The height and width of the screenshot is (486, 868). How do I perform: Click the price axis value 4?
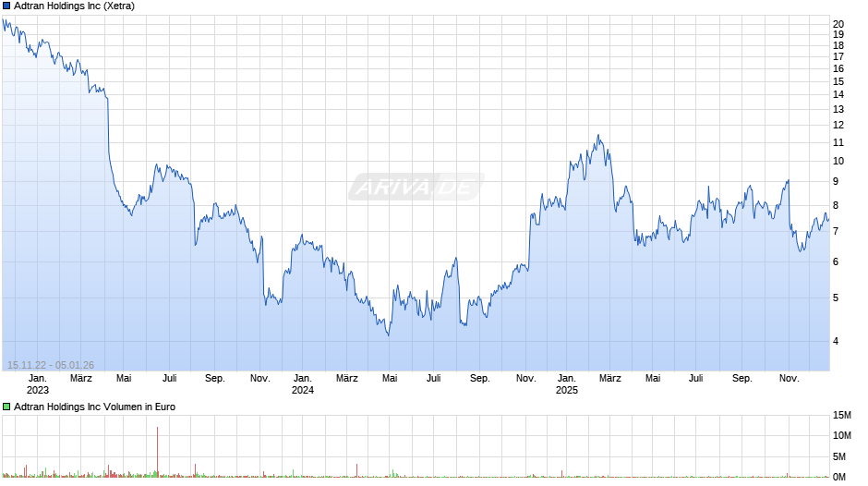click(x=836, y=341)
